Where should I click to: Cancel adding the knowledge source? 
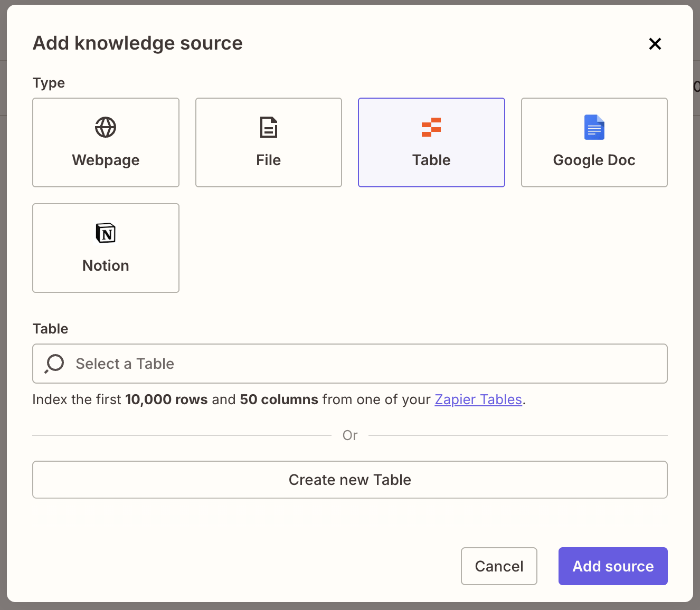499,566
